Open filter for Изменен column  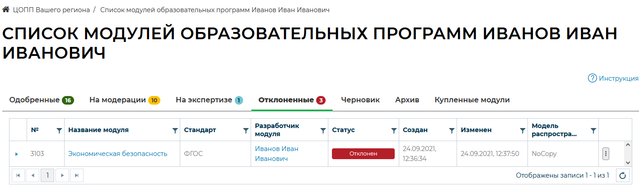[x=523, y=130]
